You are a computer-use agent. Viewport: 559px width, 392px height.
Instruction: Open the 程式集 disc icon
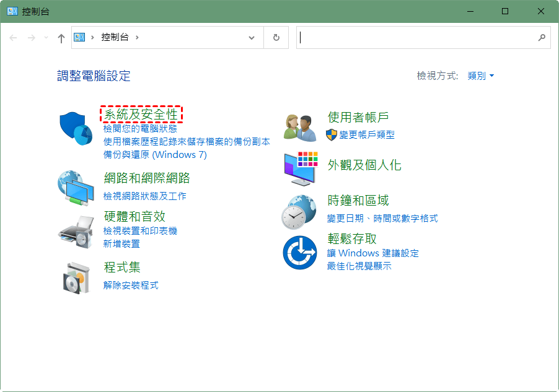point(76,278)
